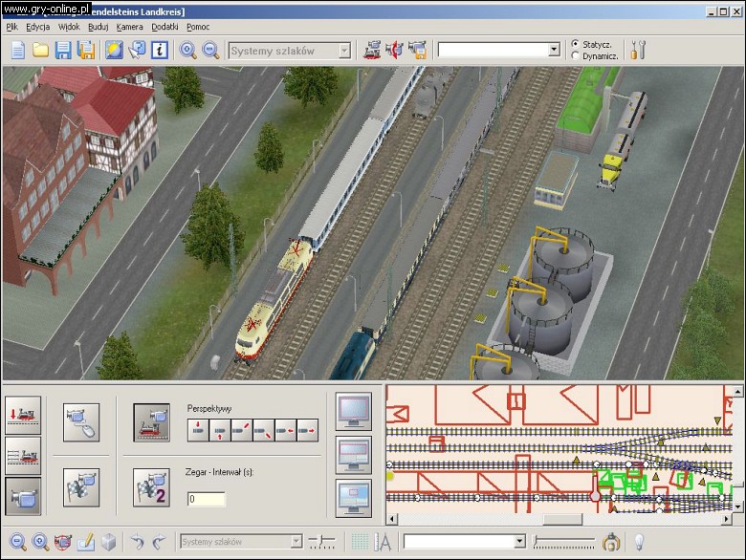Choose perspective with upper-right diagonal red mark
Viewport: 746px width, 560px height.
(x=242, y=430)
